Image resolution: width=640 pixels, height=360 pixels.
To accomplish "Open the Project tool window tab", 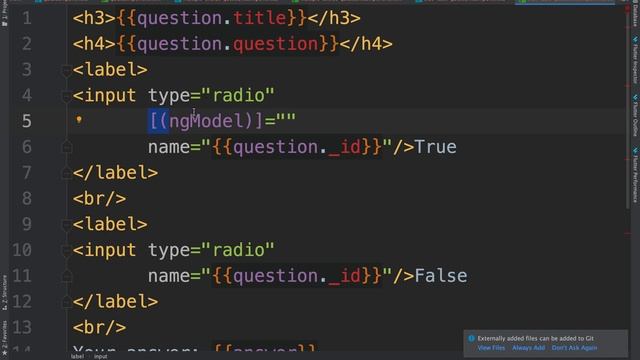I will (x=4, y=14).
